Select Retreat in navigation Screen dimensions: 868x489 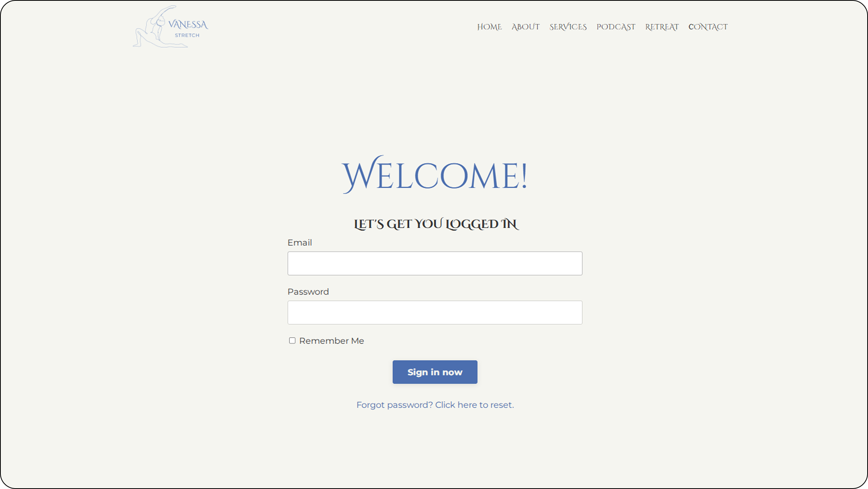point(662,27)
